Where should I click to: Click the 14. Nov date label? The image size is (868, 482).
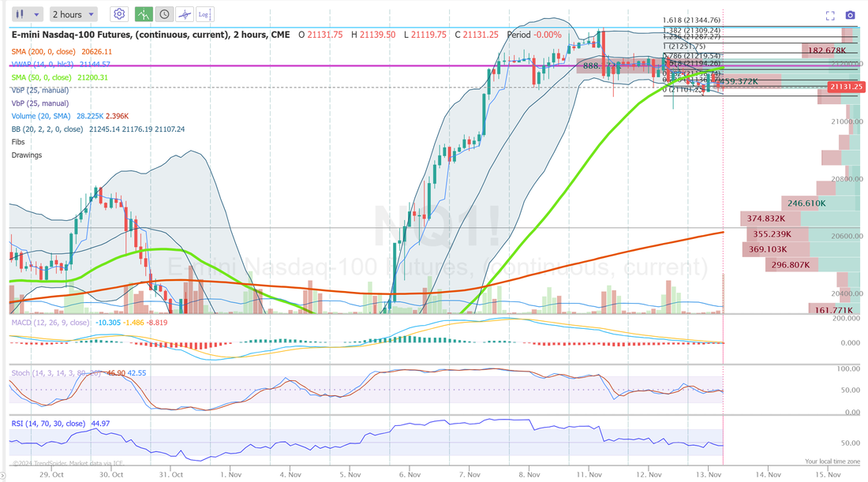(x=769, y=474)
